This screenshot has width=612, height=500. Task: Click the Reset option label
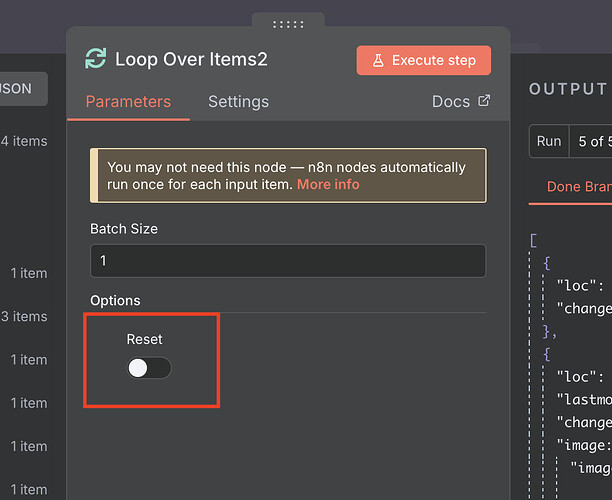click(x=144, y=339)
